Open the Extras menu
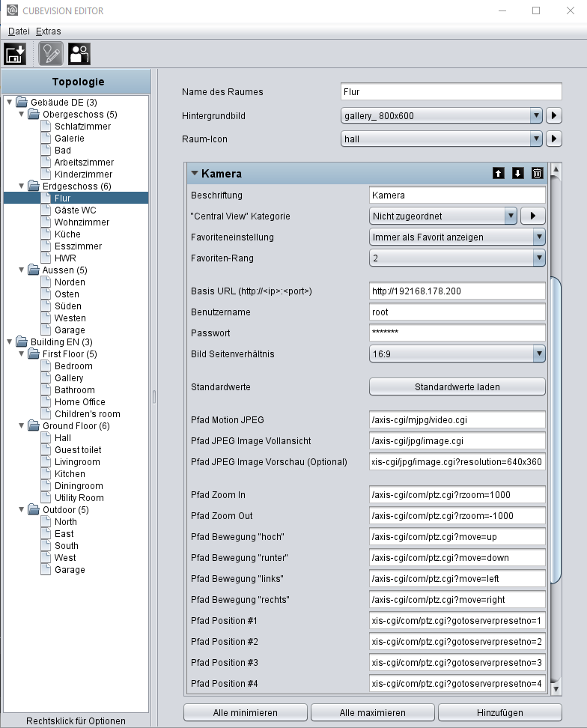Screen dimensions: 587x728 [x=48, y=31]
